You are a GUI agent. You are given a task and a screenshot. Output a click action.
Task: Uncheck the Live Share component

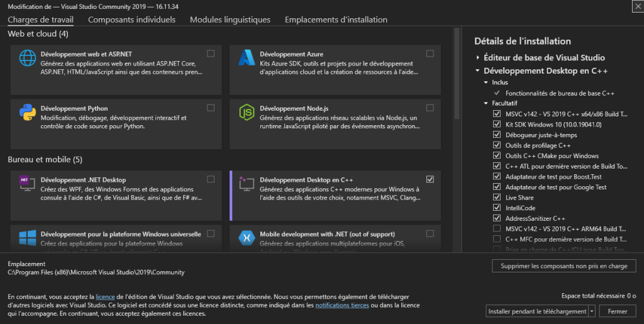(x=497, y=197)
